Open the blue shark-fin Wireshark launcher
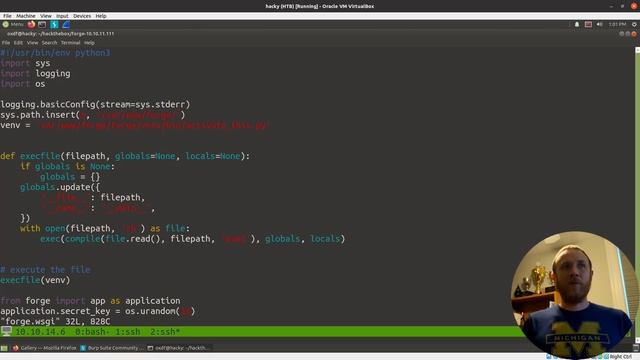 click(66, 24)
